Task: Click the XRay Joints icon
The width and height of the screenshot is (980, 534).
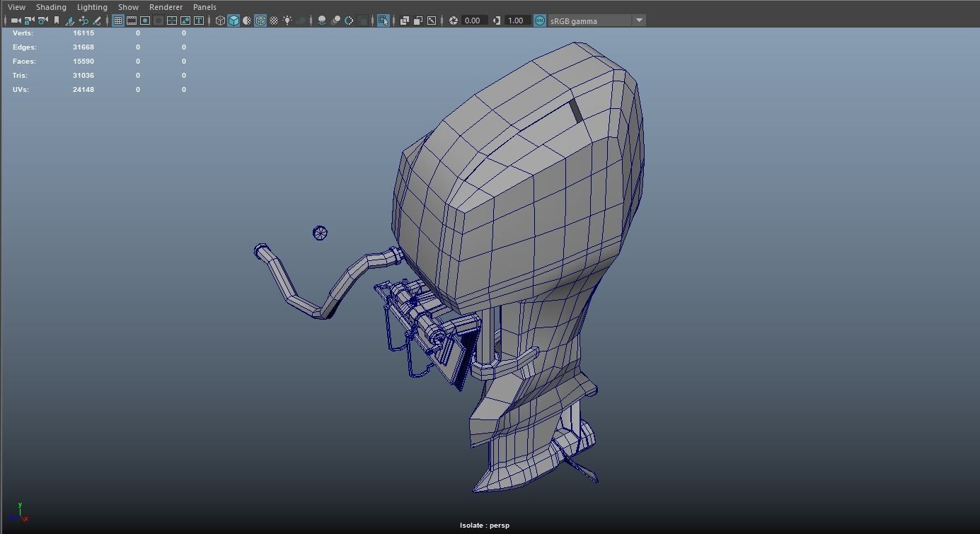Action: click(432, 21)
